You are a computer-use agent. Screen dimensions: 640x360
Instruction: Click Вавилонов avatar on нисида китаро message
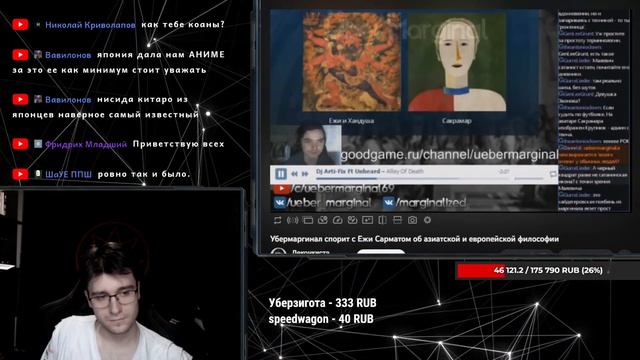point(38,99)
